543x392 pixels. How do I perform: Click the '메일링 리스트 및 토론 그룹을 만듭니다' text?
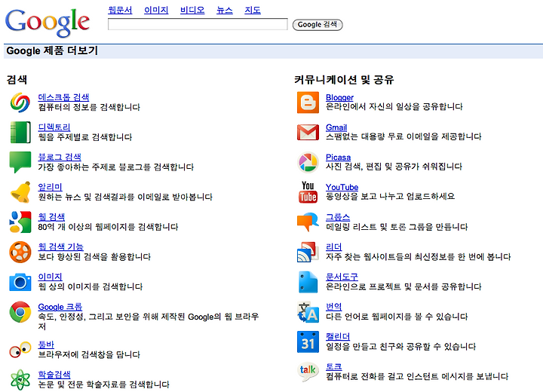(x=397, y=227)
